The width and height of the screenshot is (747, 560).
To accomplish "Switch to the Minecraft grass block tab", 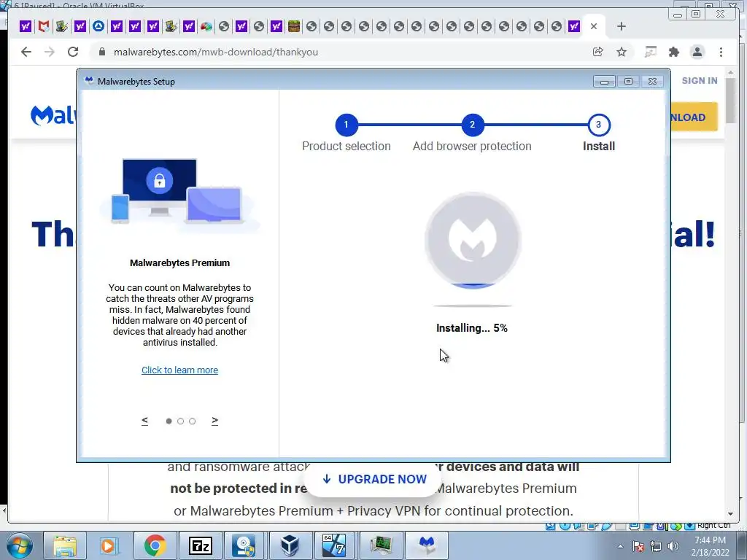I will (294, 26).
